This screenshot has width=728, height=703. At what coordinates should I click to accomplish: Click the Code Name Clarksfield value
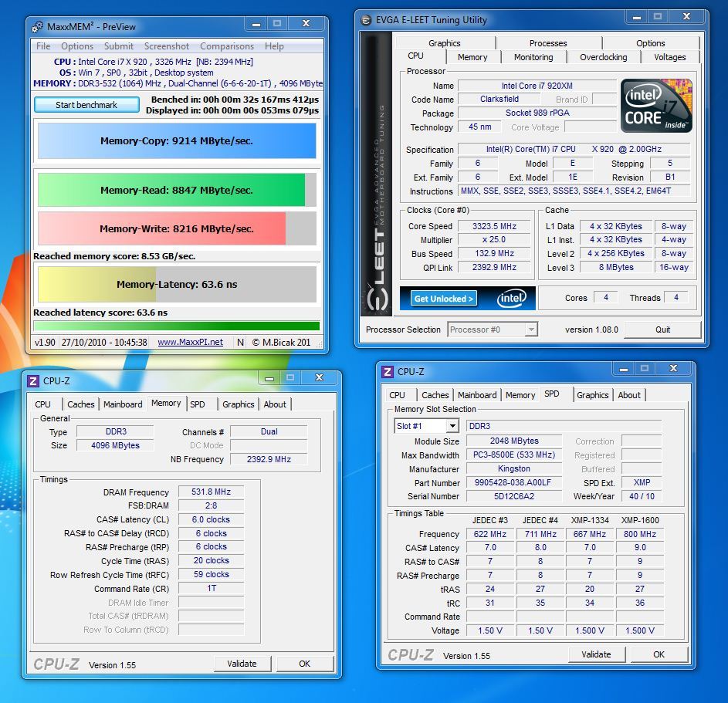(499, 99)
